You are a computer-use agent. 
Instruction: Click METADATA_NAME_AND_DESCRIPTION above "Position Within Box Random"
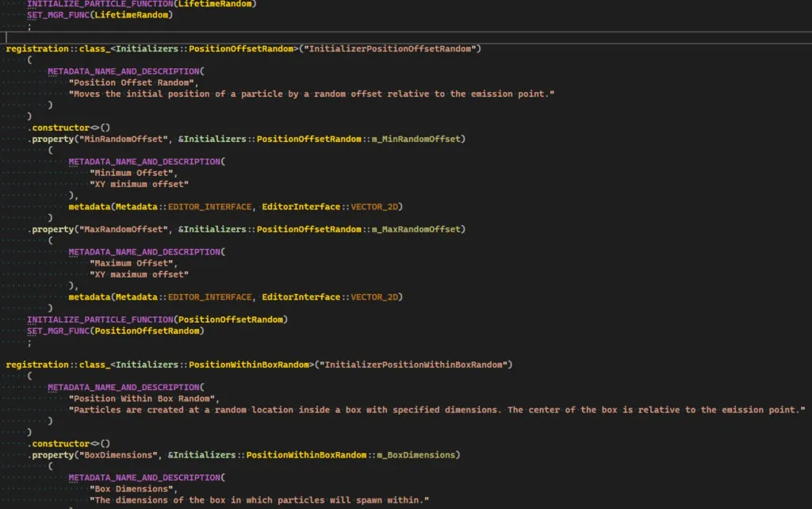[123, 388]
